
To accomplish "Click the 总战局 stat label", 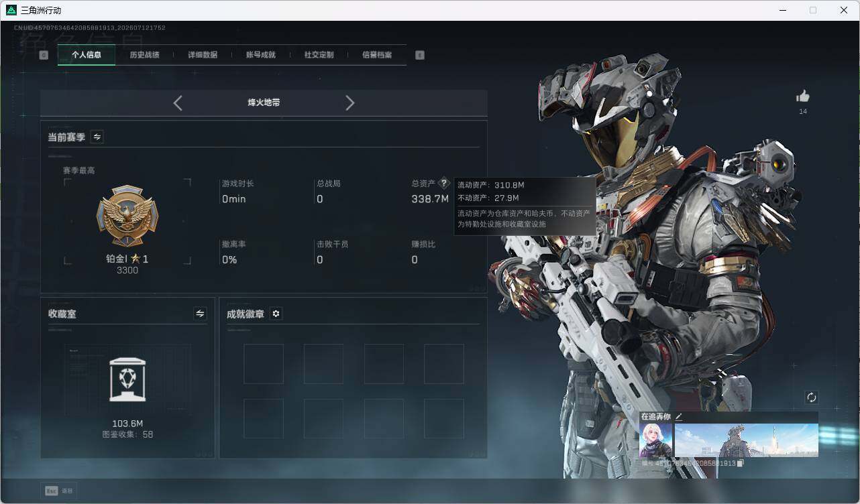I will click(329, 183).
